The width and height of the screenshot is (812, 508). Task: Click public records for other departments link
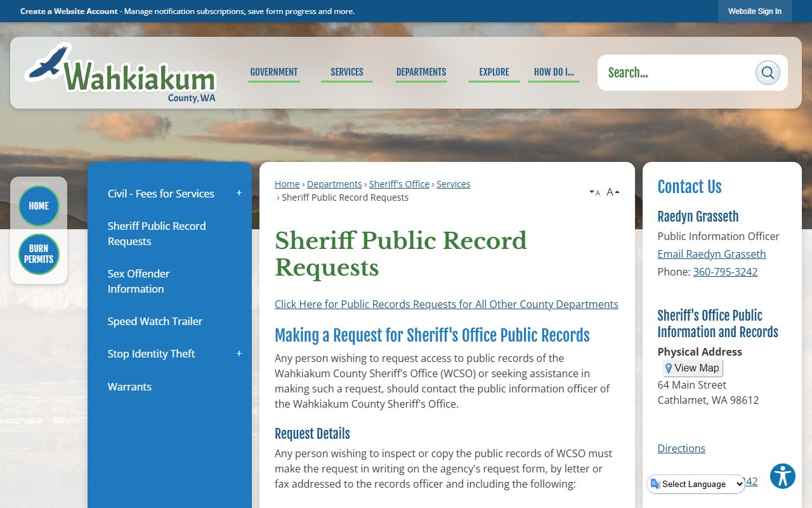pos(447,304)
